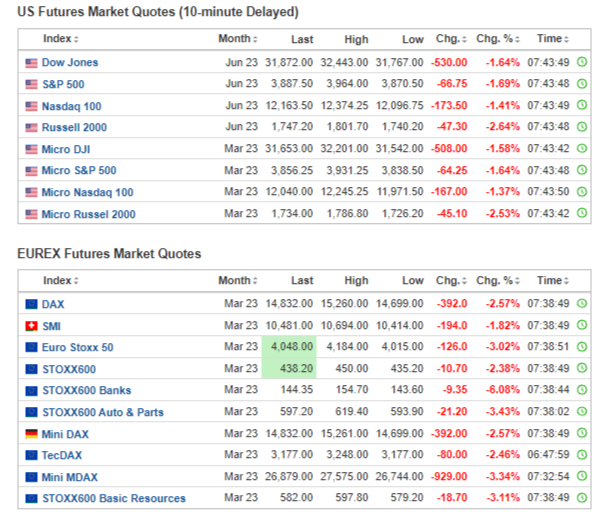Open the Mini MDAX link
The height and width of the screenshot is (519, 607).
click(x=70, y=477)
